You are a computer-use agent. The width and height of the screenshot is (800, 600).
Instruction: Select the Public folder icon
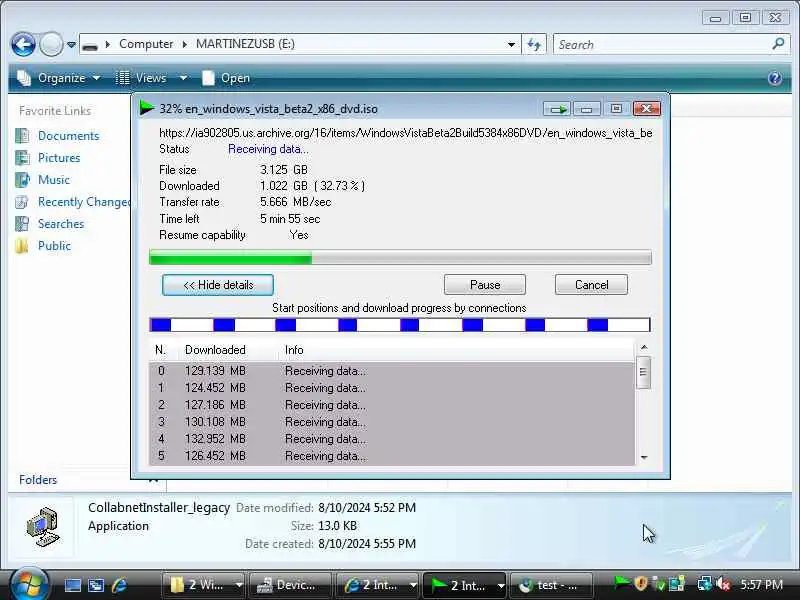pyautogui.click(x=22, y=246)
